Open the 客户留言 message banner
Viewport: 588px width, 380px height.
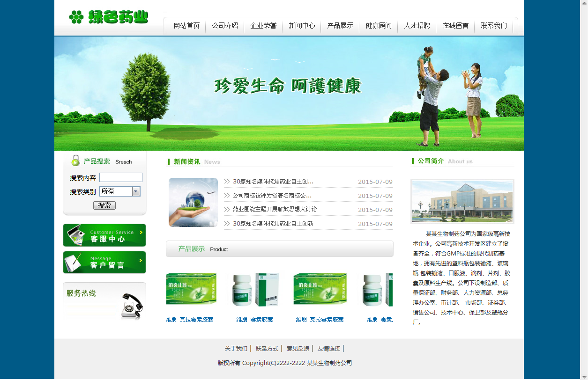click(104, 262)
